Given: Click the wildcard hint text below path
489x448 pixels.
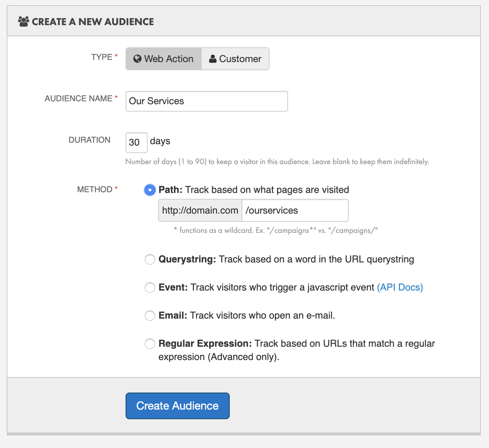Looking at the screenshot, I should coord(276,230).
